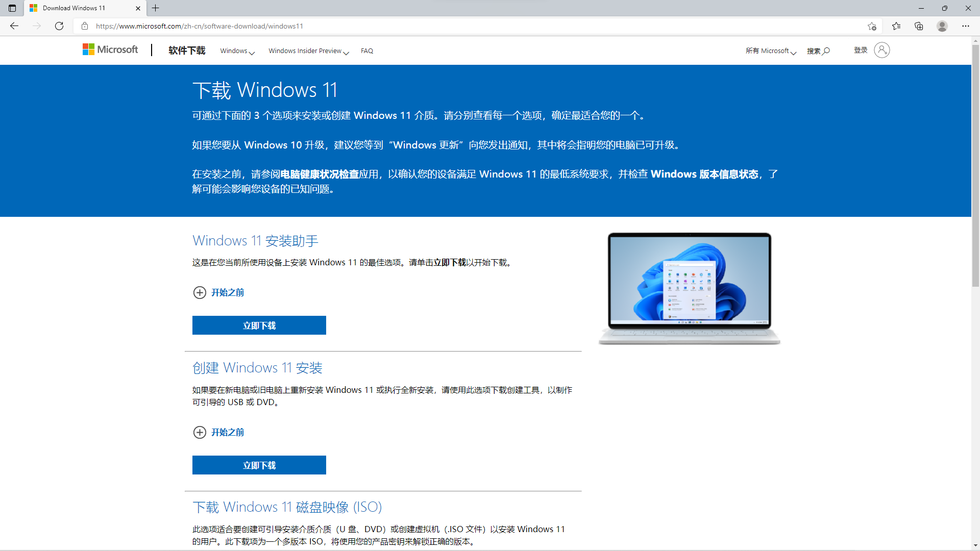The image size is (980, 551).
Task: Click the tab actions menu icon
Action: 12,8
